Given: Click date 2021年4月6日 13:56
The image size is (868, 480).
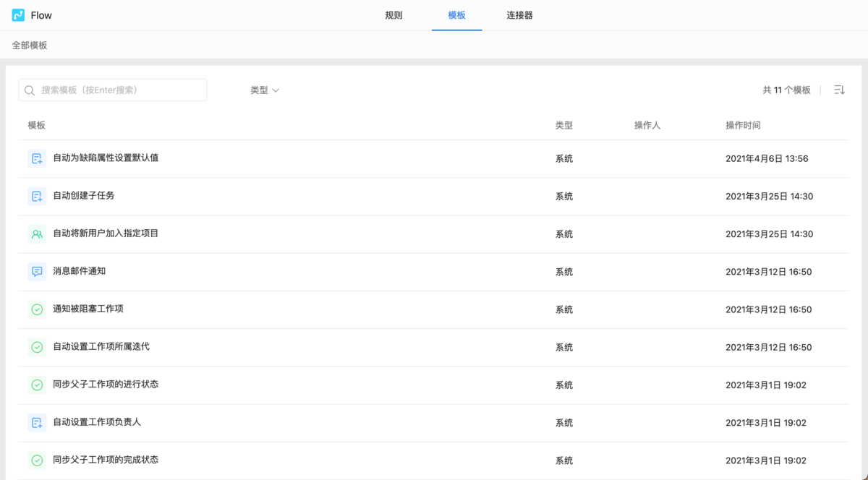Looking at the screenshot, I should click(x=767, y=158).
